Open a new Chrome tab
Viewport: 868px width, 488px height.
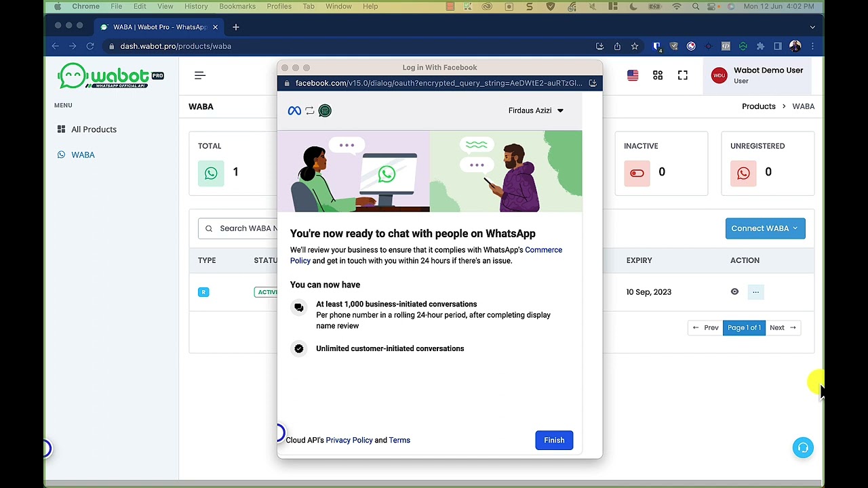236,27
